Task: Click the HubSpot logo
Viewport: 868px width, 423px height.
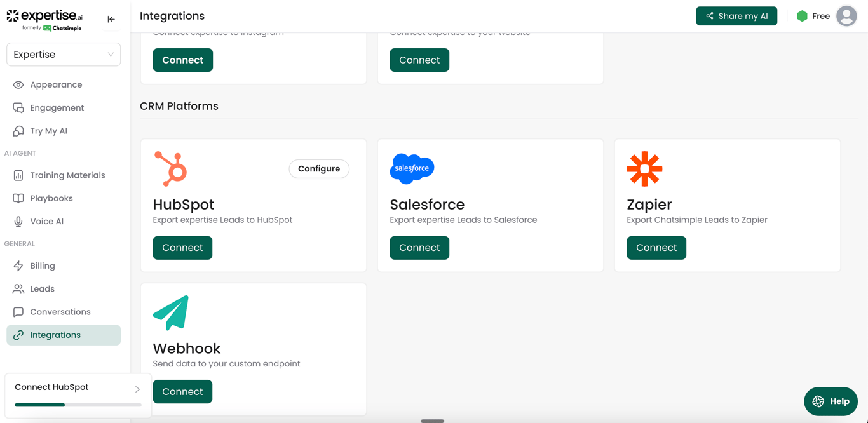Action: click(x=171, y=169)
